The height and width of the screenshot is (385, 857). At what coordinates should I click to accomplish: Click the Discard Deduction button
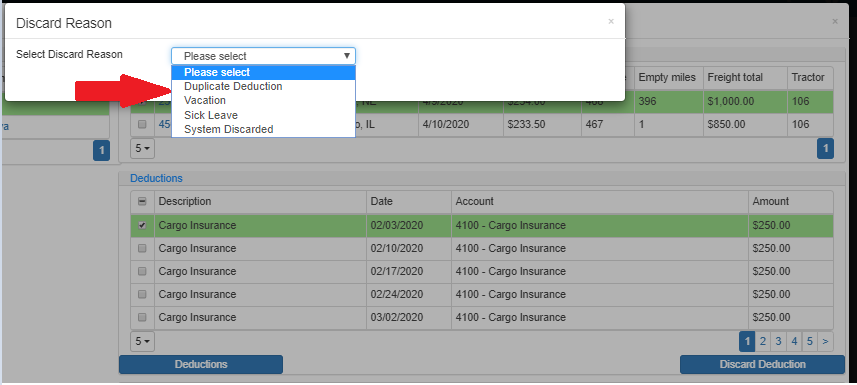click(x=762, y=364)
